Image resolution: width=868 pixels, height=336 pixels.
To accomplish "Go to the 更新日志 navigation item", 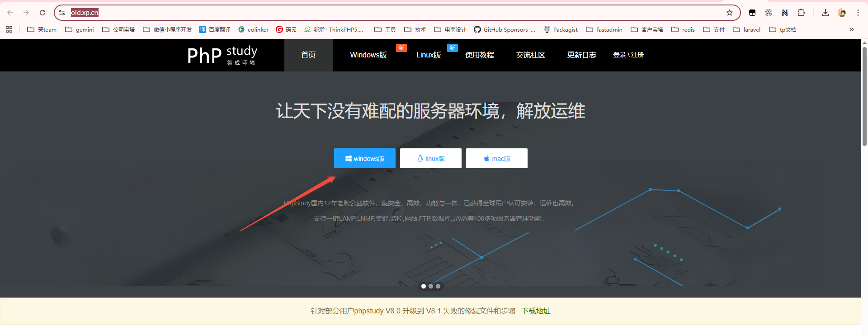I will 581,55.
